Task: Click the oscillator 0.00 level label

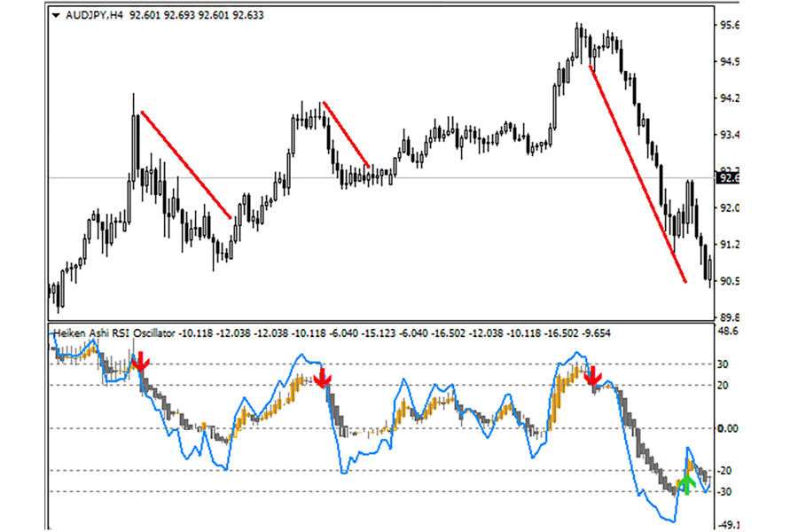Action: tap(729, 428)
